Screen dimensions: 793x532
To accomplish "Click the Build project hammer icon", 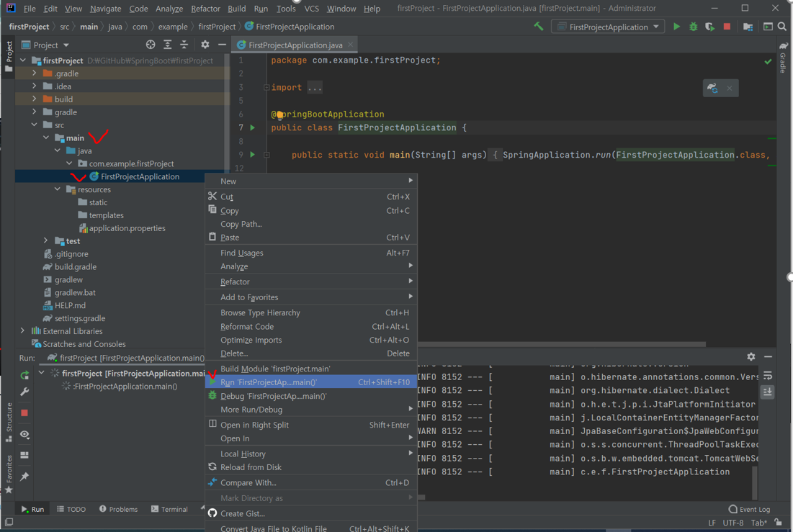I will (x=539, y=27).
